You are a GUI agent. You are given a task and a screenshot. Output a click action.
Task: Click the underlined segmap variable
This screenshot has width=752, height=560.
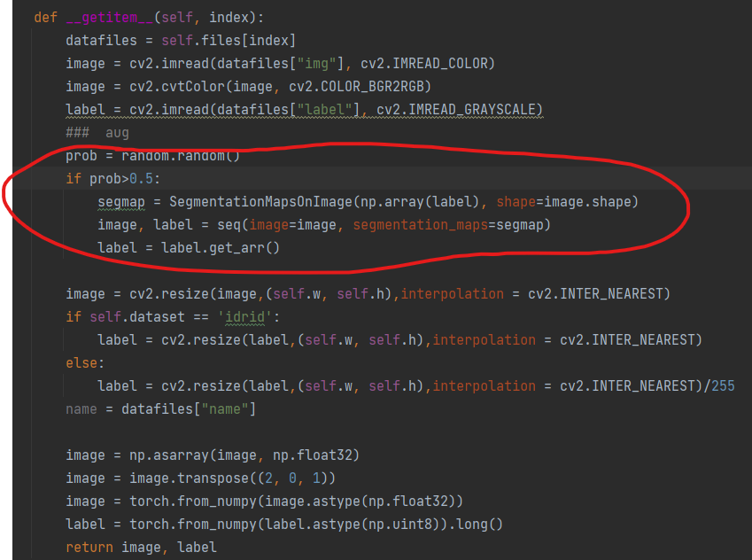pos(121,201)
